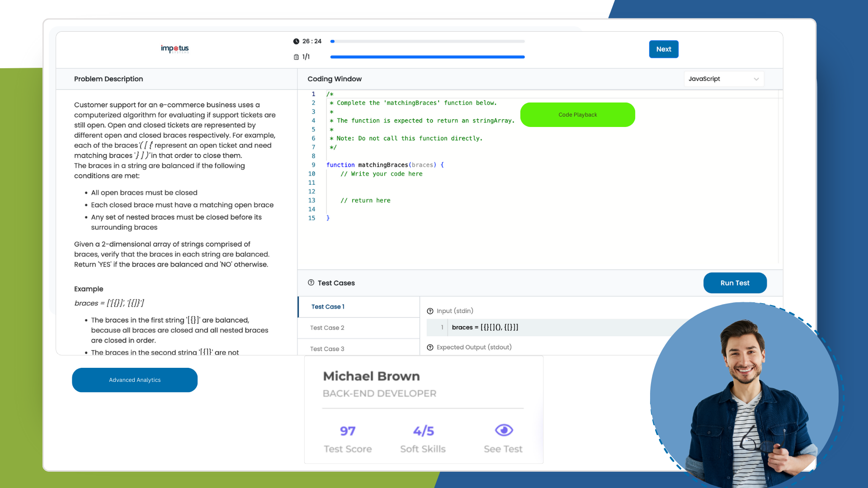
Task: Click the Input (stdin) help icon
Action: coord(430,311)
